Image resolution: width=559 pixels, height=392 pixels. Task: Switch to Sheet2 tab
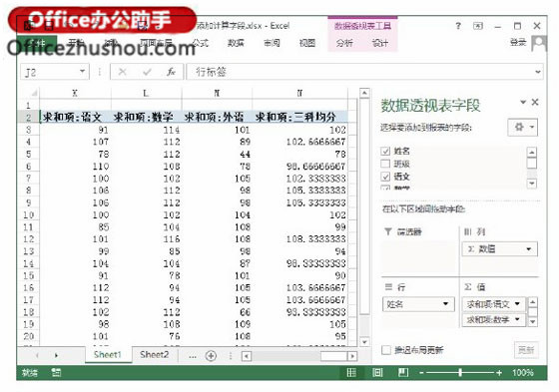[154, 354]
